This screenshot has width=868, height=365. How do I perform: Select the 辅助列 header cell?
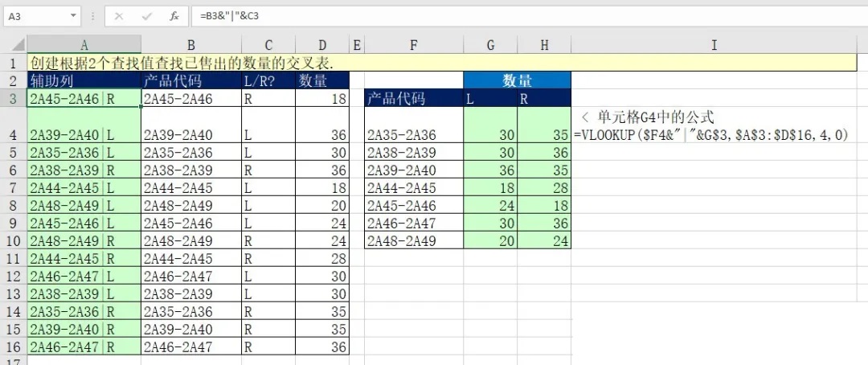pos(84,80)
